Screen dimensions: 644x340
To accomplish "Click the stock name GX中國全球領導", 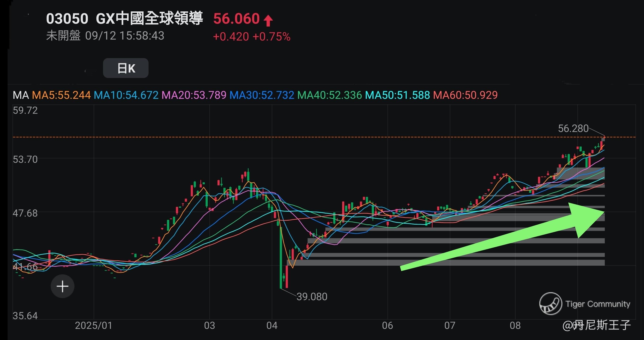I will [x=149, y=18].
